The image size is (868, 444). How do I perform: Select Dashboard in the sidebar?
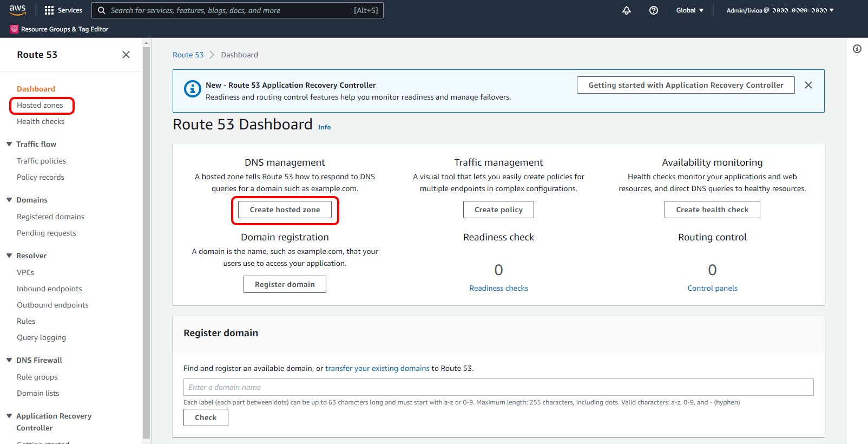coord(36,89)
